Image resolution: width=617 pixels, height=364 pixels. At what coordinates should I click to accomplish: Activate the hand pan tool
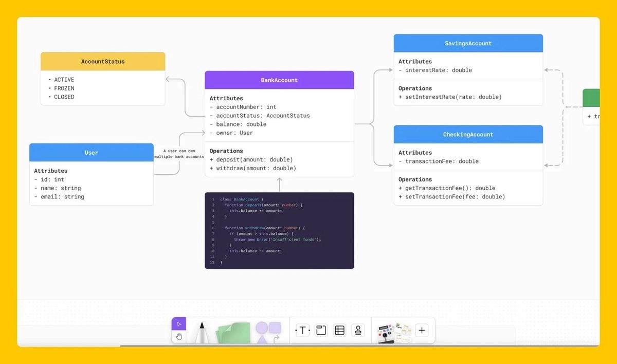tap(178, 337)
